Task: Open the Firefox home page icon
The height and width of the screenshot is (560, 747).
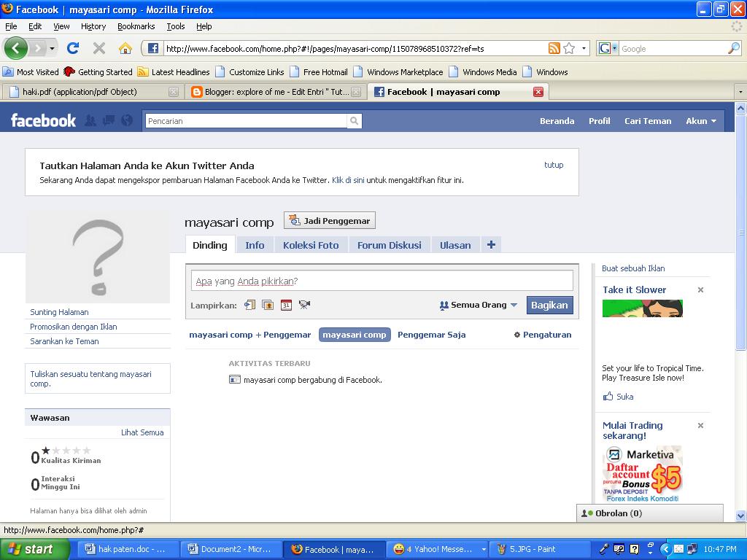Action: pyautogui.click(x=125, y=48)
